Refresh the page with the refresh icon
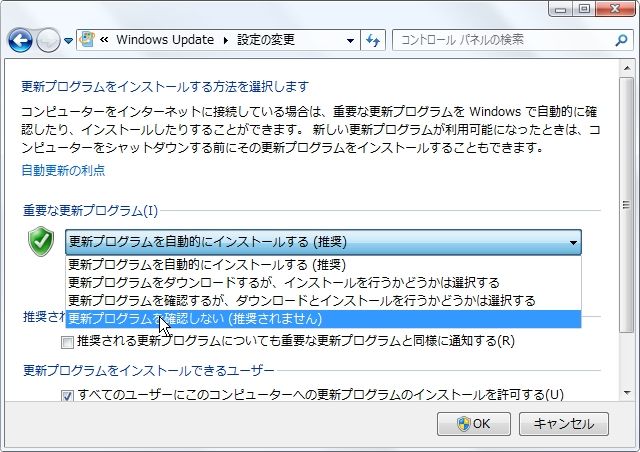This screenshot has height=452, width=640. click(x=373, y=40)
